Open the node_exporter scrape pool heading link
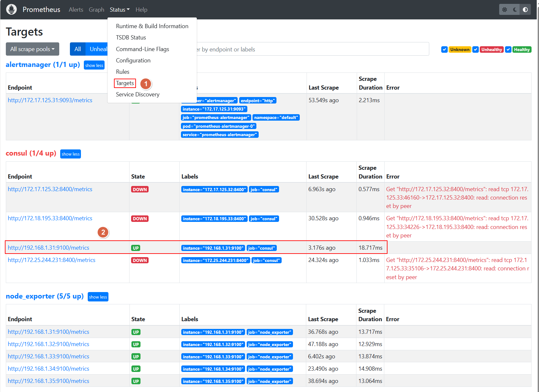The image size is (539, 392). pyautogui.click(x=45, y=296)
